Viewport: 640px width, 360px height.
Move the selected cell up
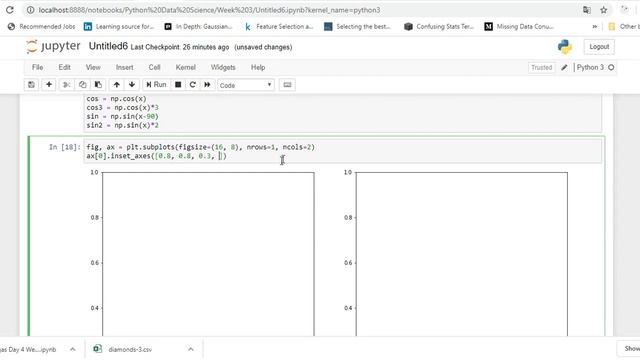coord(117,85)
